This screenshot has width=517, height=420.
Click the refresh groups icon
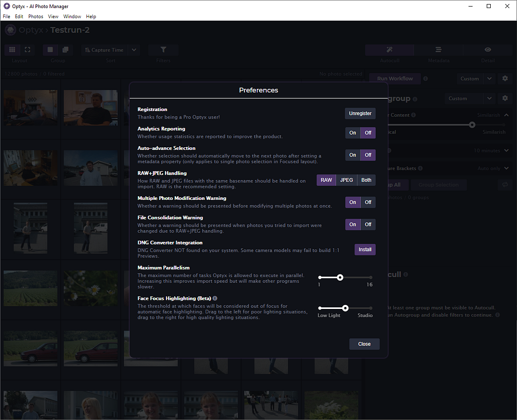(505, 185)
